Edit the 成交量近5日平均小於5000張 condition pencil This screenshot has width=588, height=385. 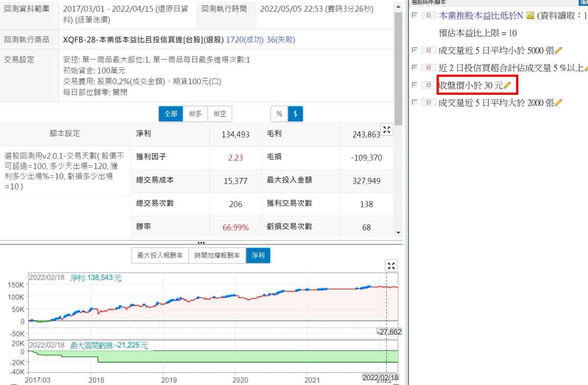[559, 50]
